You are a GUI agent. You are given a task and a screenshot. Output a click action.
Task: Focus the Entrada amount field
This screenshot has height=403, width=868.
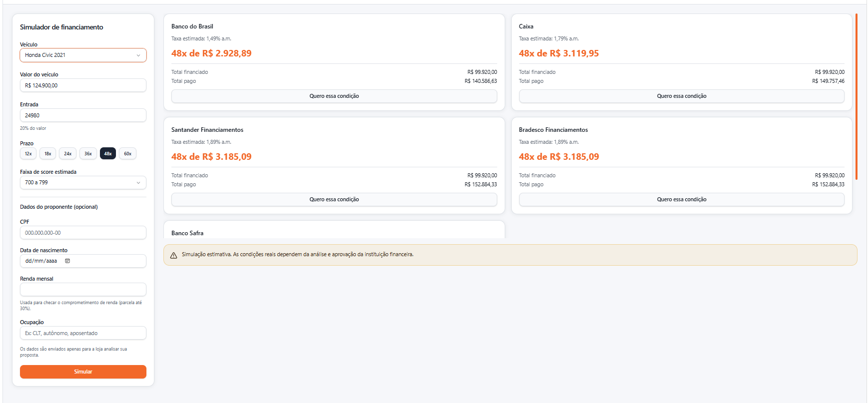tap(83, 115)
